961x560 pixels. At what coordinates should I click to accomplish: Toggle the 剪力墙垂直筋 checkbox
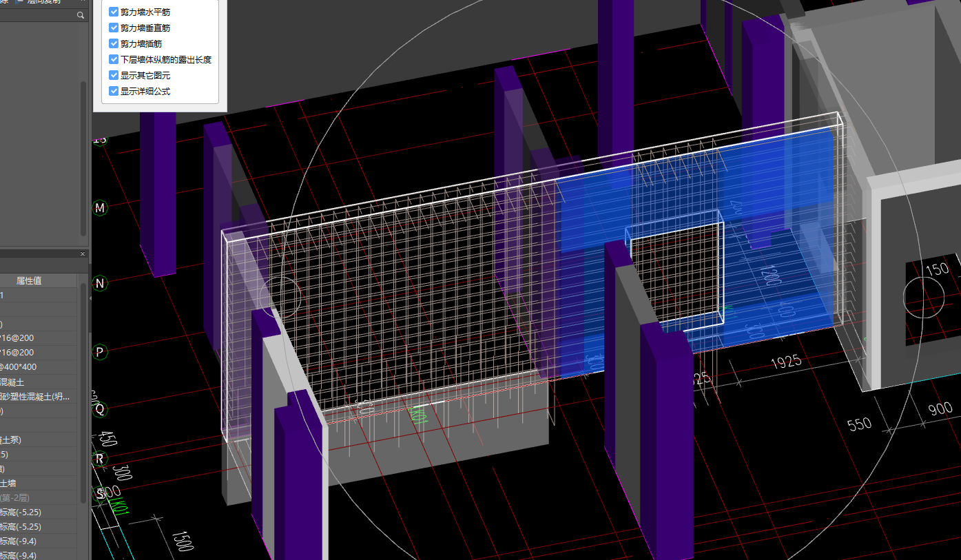pos(114,28)
